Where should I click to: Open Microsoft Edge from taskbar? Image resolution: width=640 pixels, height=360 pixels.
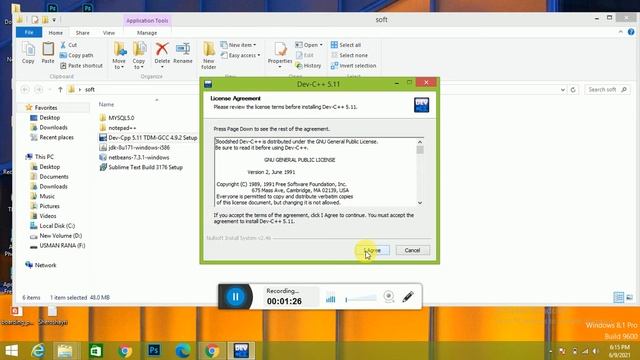183,351
